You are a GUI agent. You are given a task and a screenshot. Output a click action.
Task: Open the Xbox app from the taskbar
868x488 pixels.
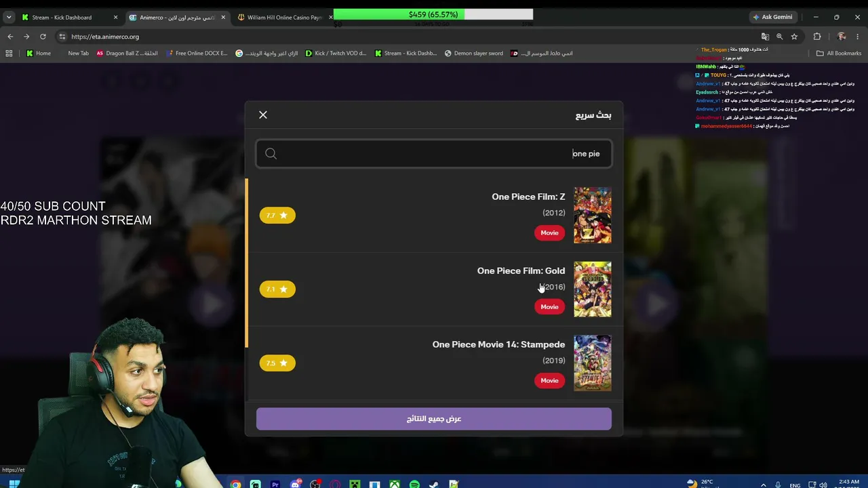tap(395, 484)
